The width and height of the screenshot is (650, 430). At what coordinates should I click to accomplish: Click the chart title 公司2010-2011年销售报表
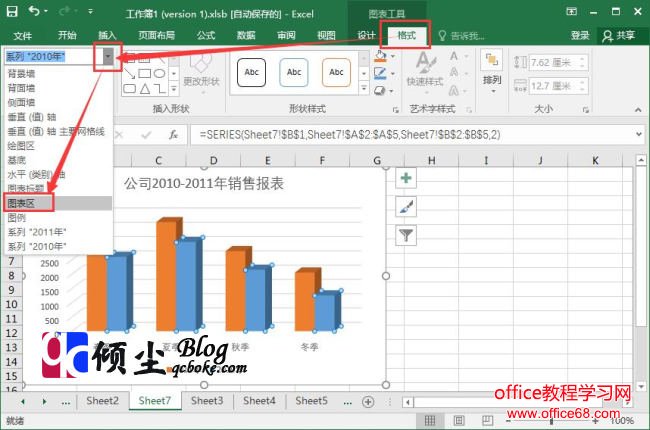tap(204, 183)
